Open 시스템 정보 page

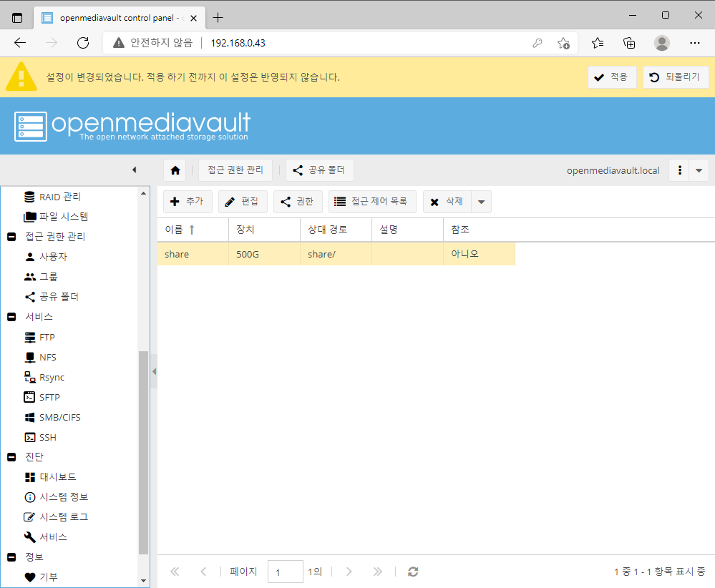(56, 497)
